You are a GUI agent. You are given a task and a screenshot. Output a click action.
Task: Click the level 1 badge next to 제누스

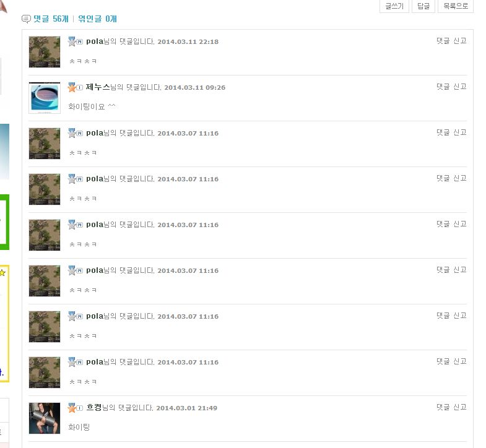tap(80, 88)
